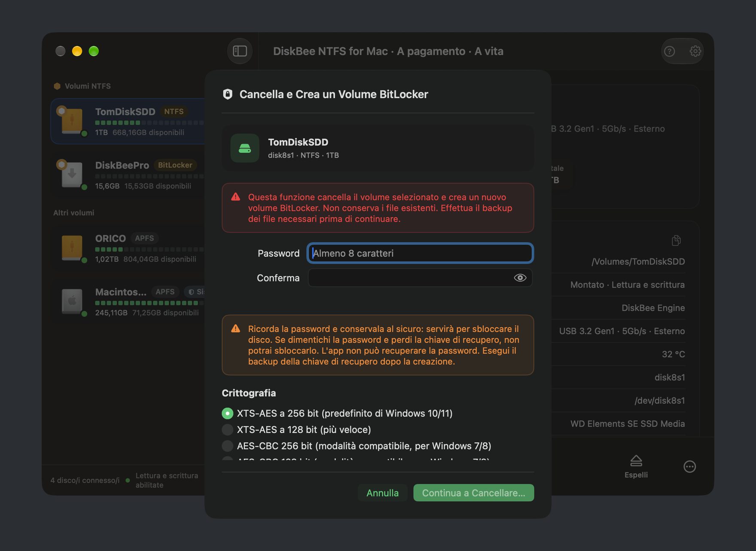Select DiskBeePro BitLocker volume
This screenshot has height=551, width=756.
click(128, 175)
